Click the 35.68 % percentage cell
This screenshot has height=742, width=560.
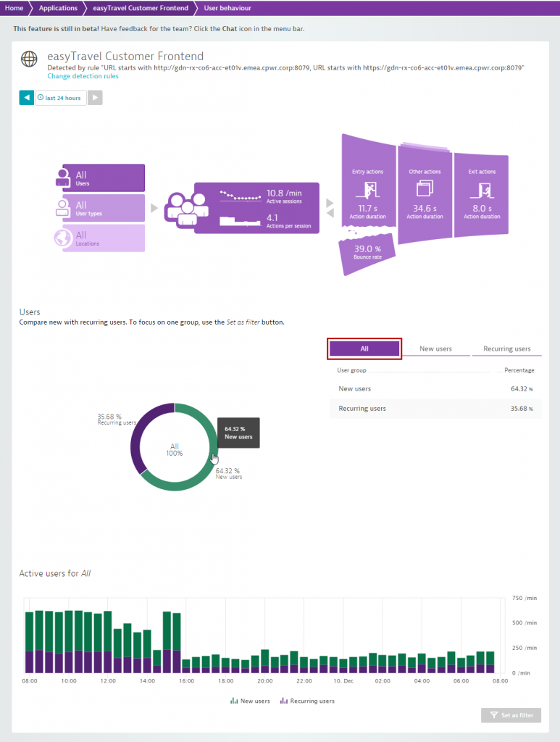(x=522, y=409)
